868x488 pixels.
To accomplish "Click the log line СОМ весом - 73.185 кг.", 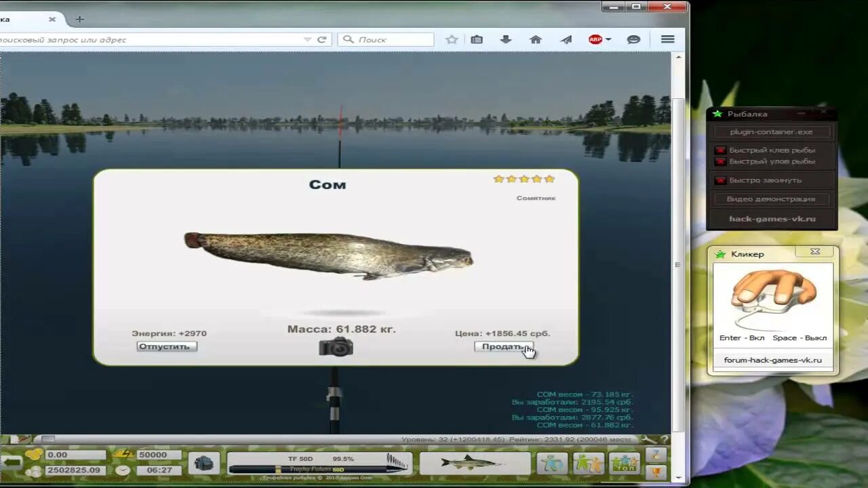I will [585, 394].
